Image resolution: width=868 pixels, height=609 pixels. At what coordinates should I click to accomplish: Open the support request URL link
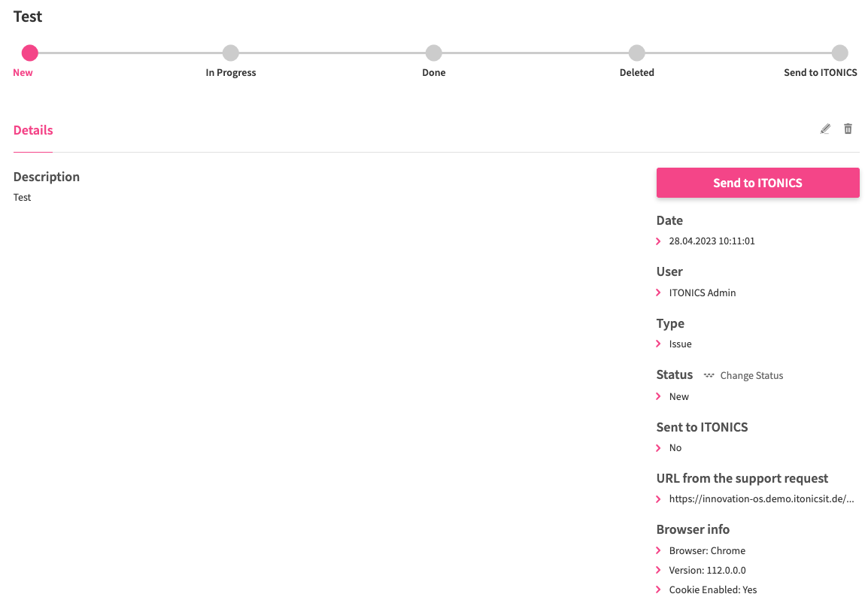(x=761, y=498)
